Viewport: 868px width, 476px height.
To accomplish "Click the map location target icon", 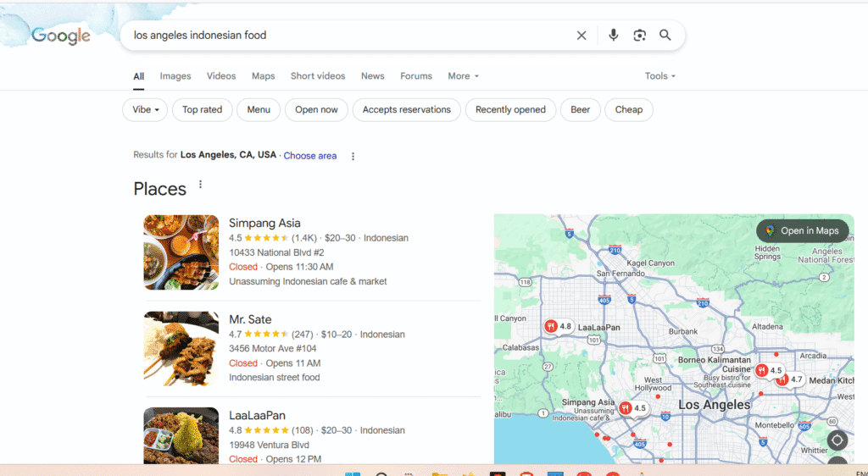I will click(837, 440).
